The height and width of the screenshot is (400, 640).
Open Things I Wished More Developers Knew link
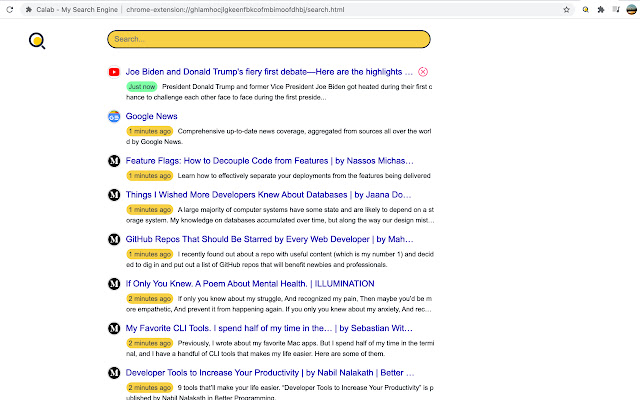268,195
